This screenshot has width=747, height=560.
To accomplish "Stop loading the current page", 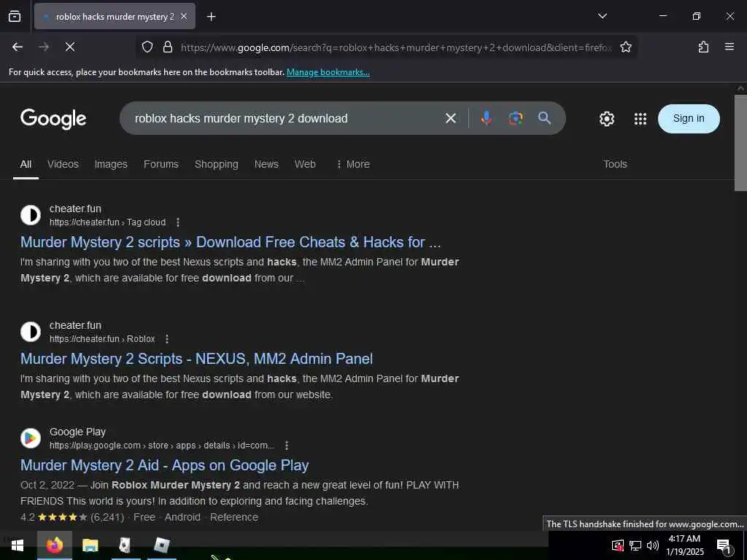I will click(69, 47).
